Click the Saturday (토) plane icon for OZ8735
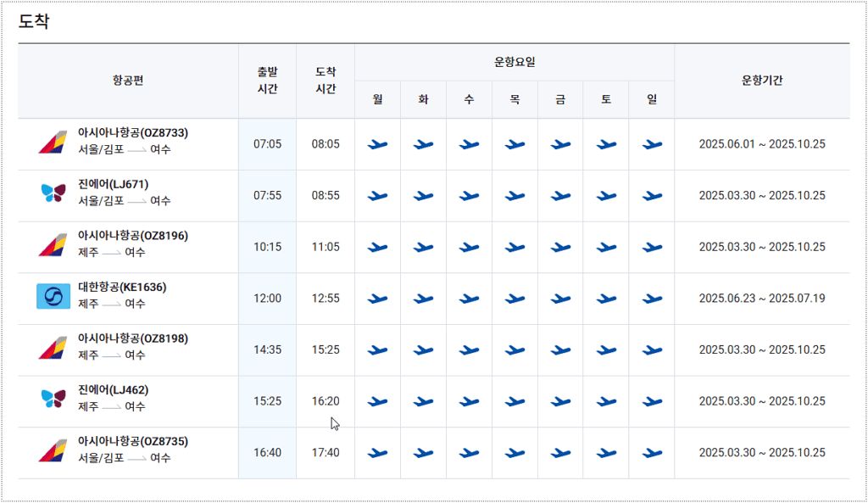This screenshot has height=503, width=868. (x=606, y=454)
